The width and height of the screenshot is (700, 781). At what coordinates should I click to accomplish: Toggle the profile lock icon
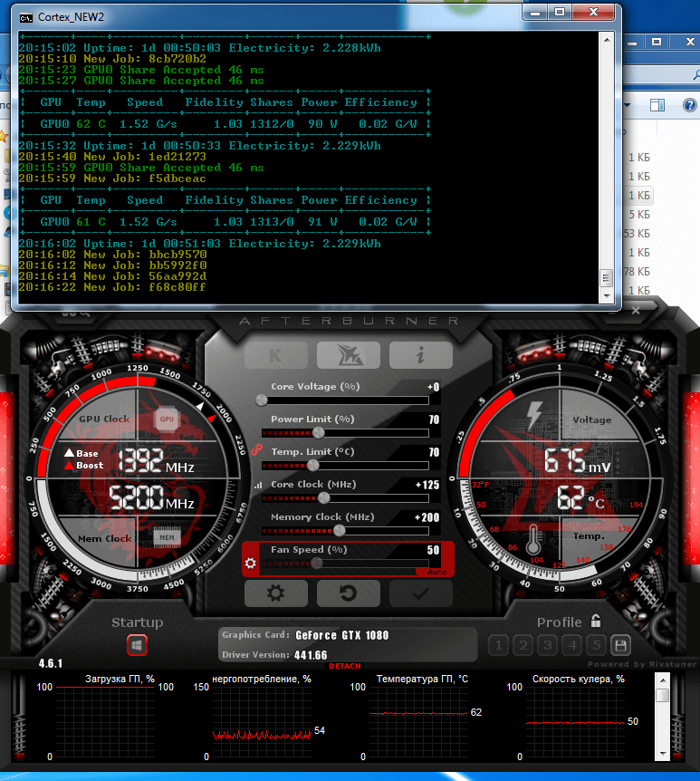click(x=596, y=622)
